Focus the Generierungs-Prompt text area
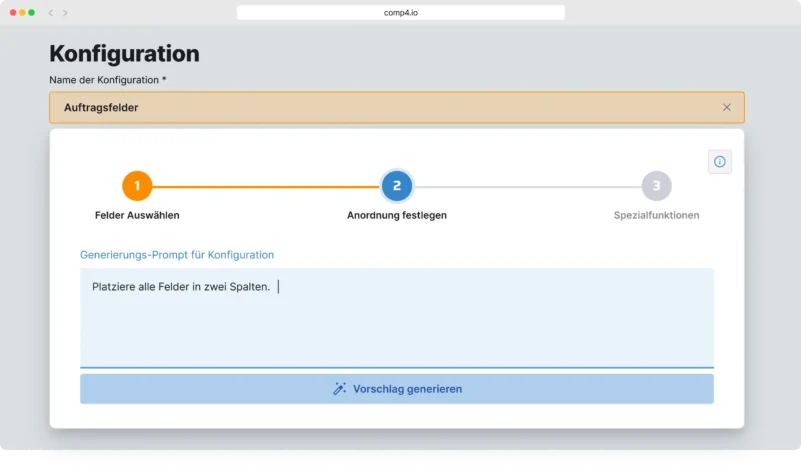This screenshot has width=801, height=471. pyautogui.click(x=396, y=317)
